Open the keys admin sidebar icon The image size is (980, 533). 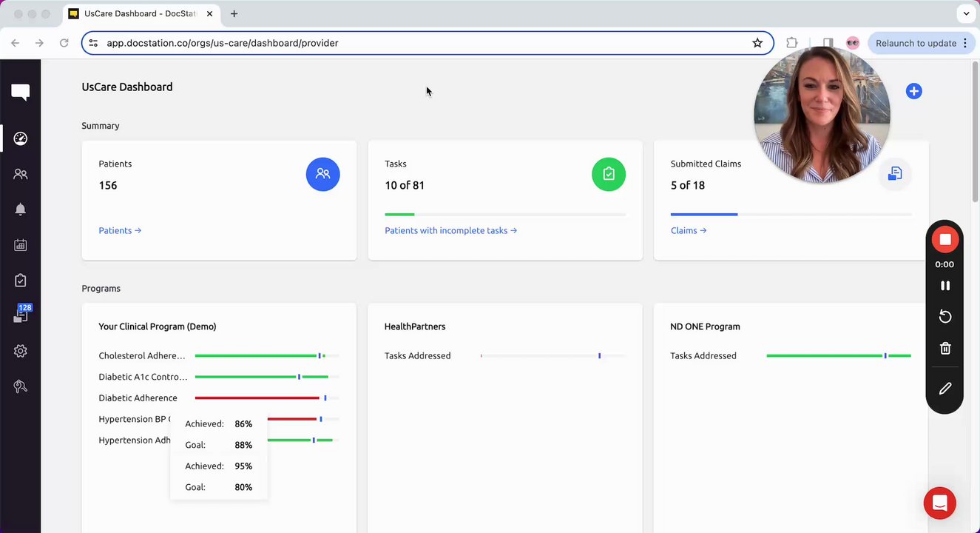21,386
